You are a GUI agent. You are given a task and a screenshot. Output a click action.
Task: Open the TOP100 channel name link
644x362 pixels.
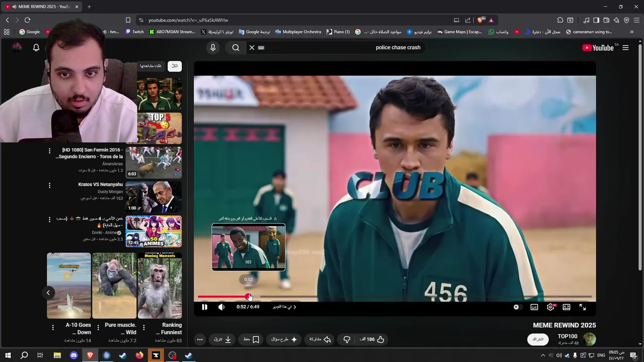568,336
